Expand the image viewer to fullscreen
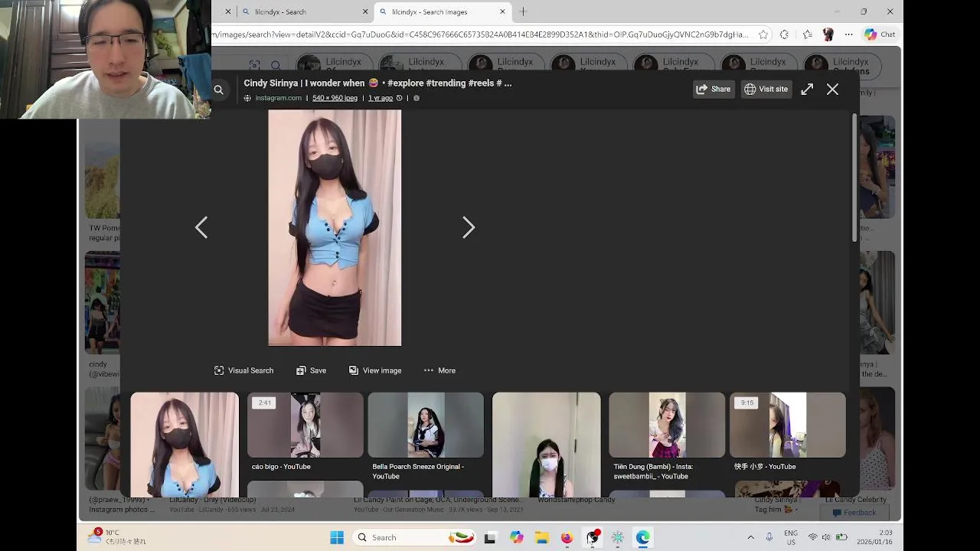Screen dimensions: 980x551 tap(807, 90)
